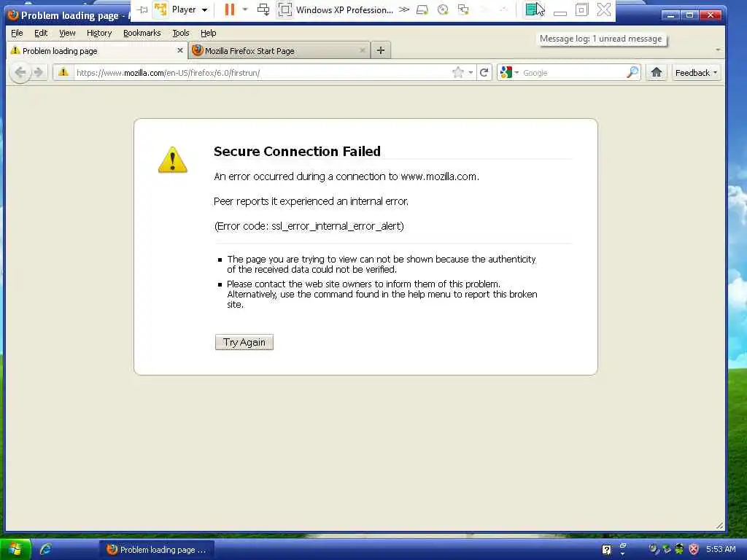Screen dimensions: 747x560
Task: Click the Firefox taskbar button
Action: coord(157,550)
